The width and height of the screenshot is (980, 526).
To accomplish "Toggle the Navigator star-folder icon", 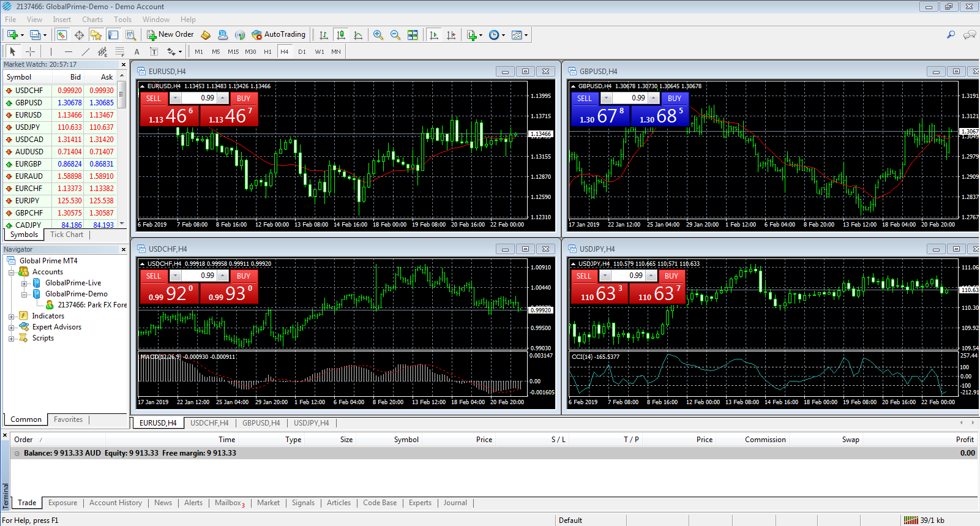I will point(96,35).
